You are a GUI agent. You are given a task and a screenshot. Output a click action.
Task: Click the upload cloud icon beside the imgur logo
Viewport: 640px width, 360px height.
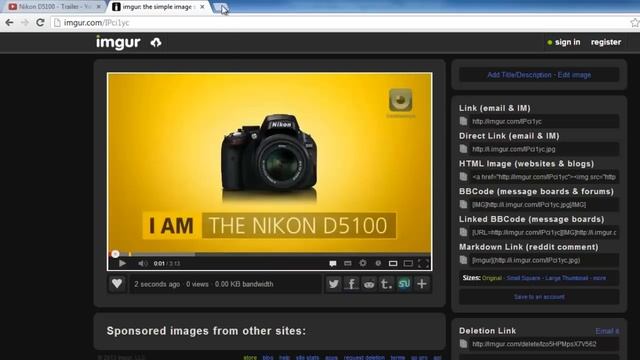[156, 42]
